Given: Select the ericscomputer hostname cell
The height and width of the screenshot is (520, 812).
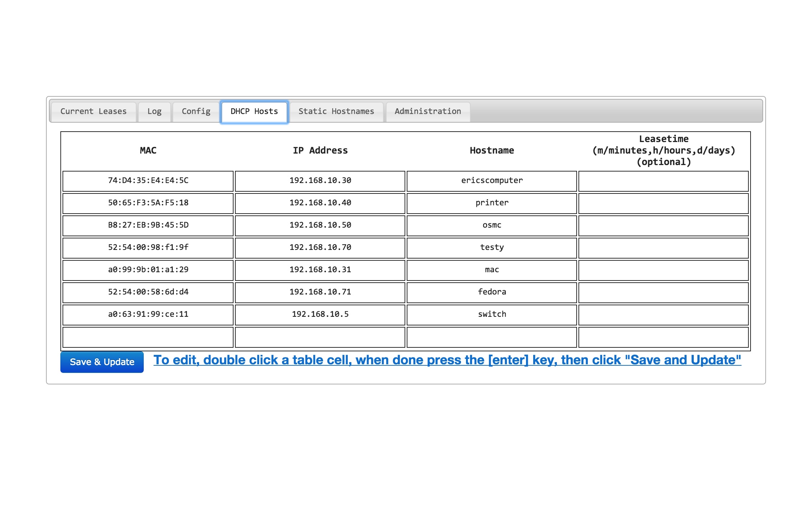Looking at the screenshot, I should tap(492, 181).
